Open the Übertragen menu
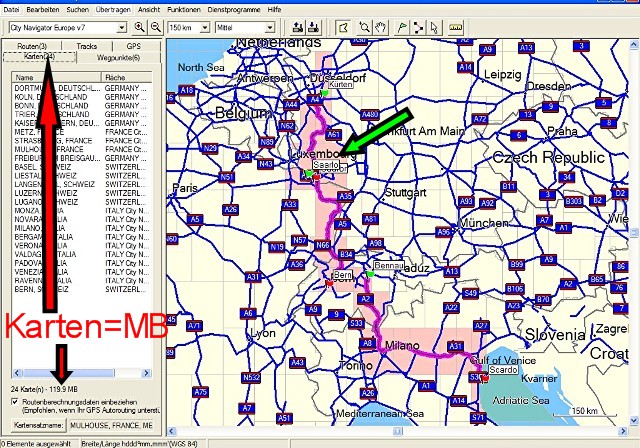This screenshot has height=448, width=640. click(113, 9)
